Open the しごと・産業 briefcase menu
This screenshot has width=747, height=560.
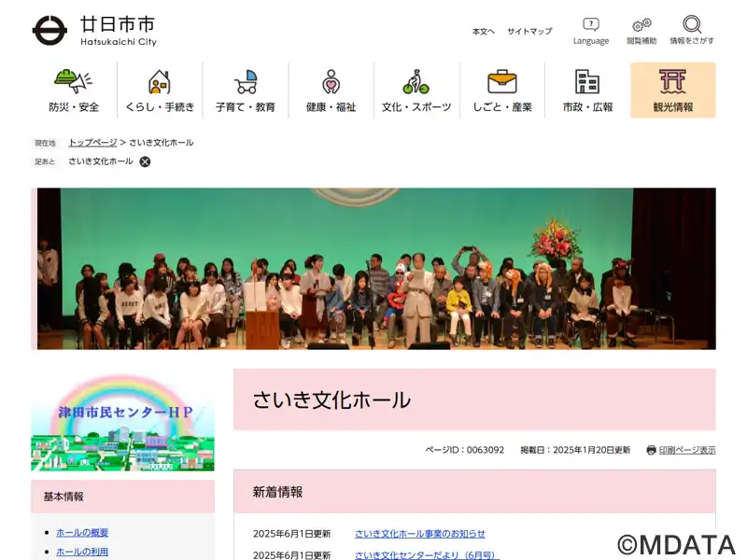[x=502, y=90]
